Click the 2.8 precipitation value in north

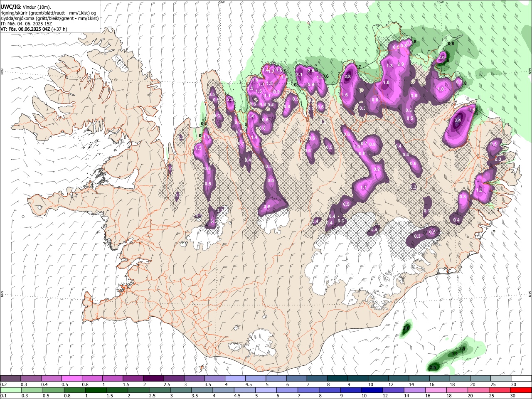click(x=348, y=77)
